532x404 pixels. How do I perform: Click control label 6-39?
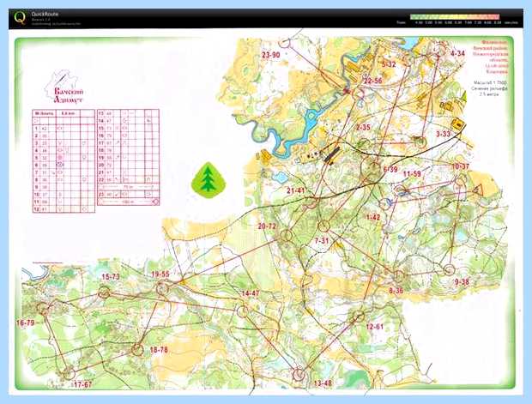tap(390, 169)
